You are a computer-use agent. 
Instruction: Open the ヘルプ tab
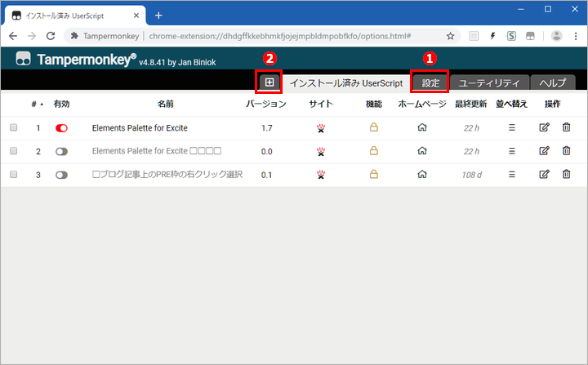click(x=553, y=82)
